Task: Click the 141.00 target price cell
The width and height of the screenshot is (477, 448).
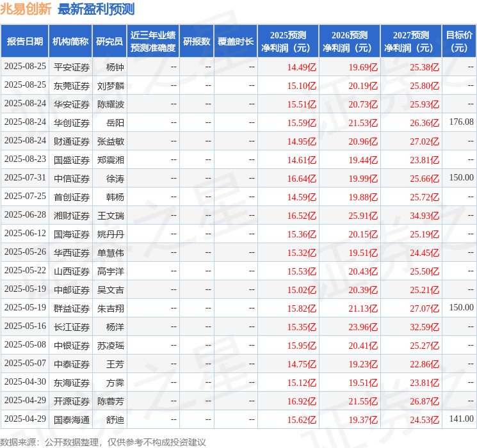Action: [461, 420]
